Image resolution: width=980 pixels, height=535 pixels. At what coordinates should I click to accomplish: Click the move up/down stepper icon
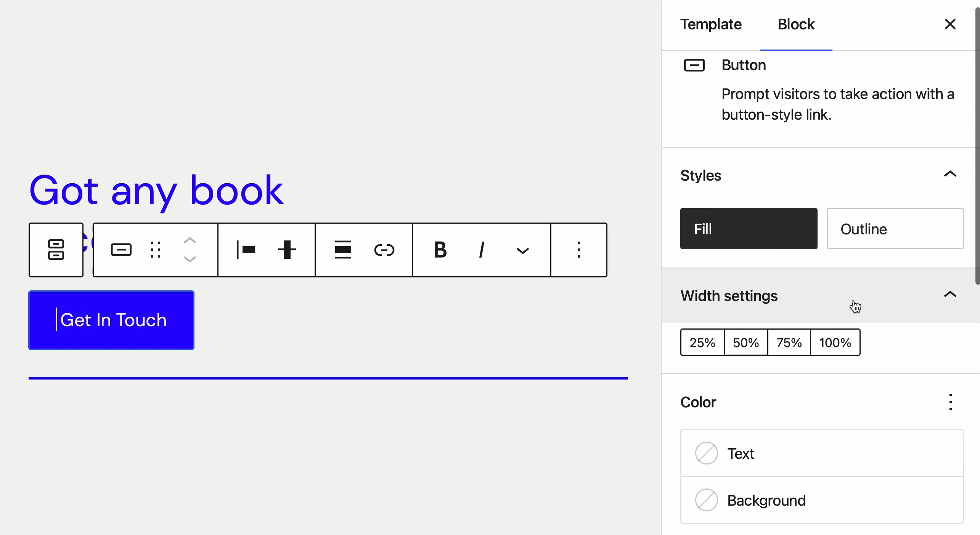pos(190,250)
